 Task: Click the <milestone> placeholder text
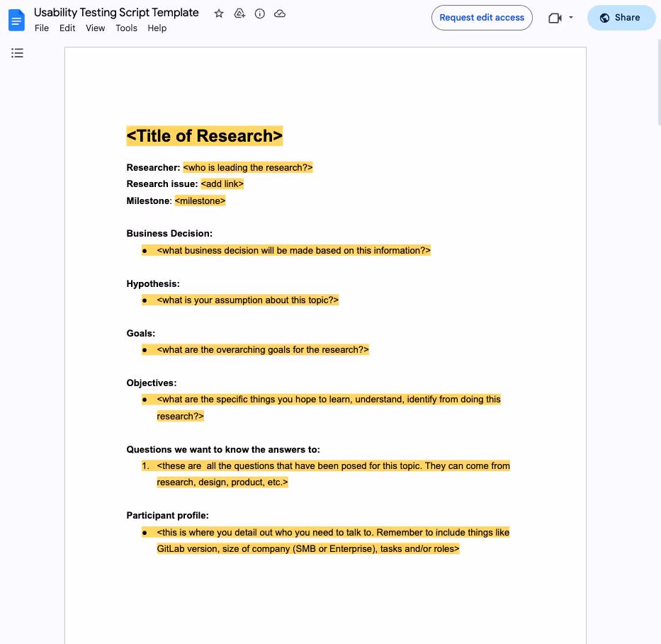(200, 200)
